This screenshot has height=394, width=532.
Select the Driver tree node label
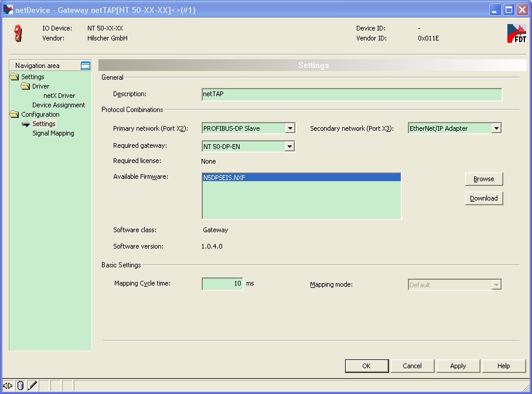coord(40,86)
